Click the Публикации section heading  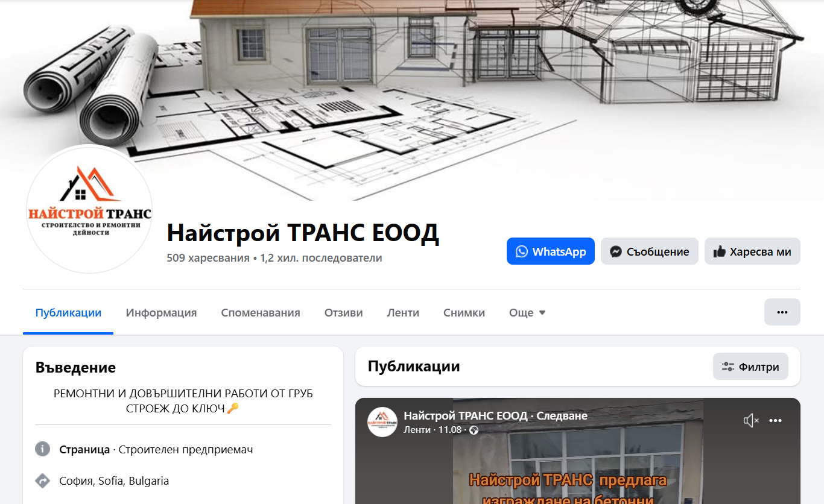tap(414, 366)
